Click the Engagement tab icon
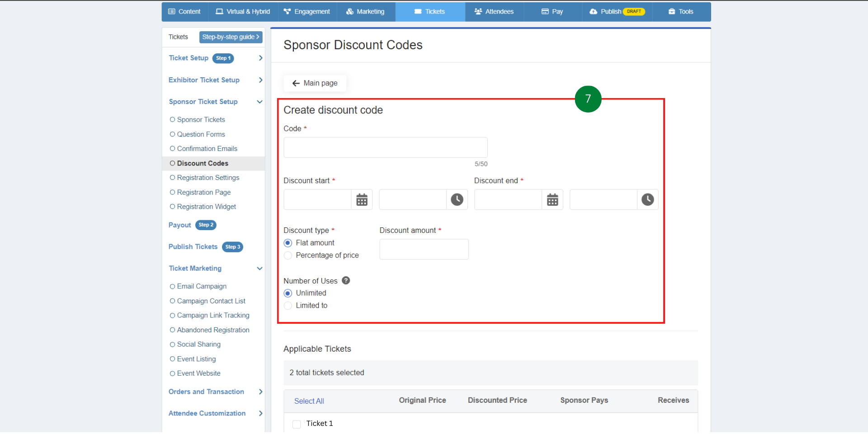This screenshot has width=868, height=434. click(x=287, y=12)
